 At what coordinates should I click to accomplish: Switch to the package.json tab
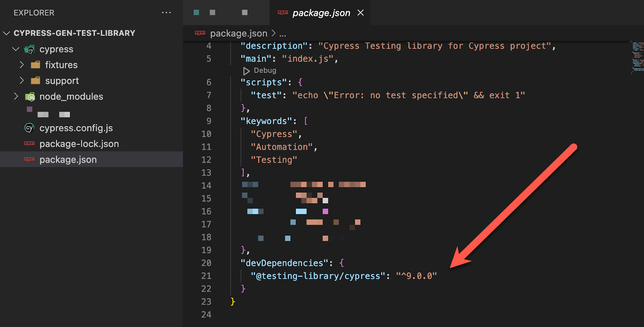[321, 13]
